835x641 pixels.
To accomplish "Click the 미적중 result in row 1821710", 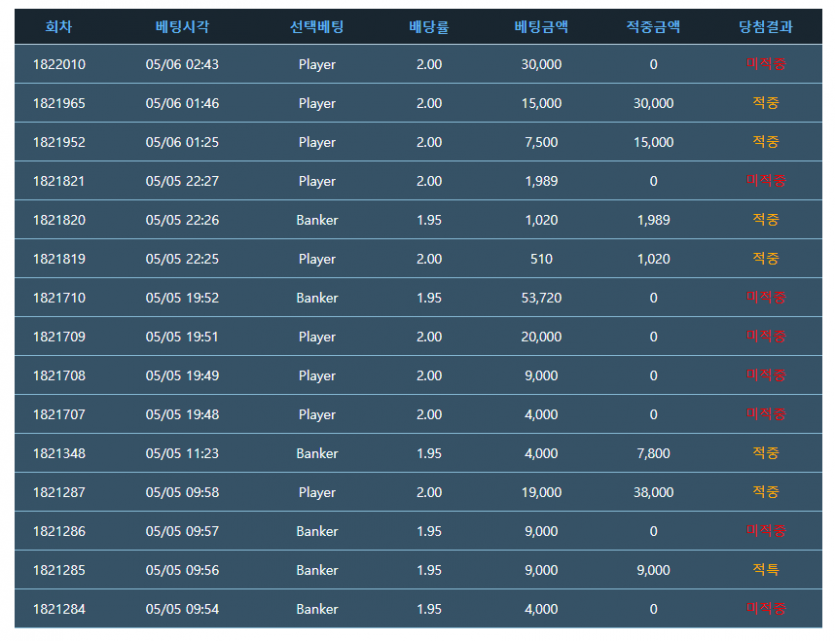I will point(766,297).
